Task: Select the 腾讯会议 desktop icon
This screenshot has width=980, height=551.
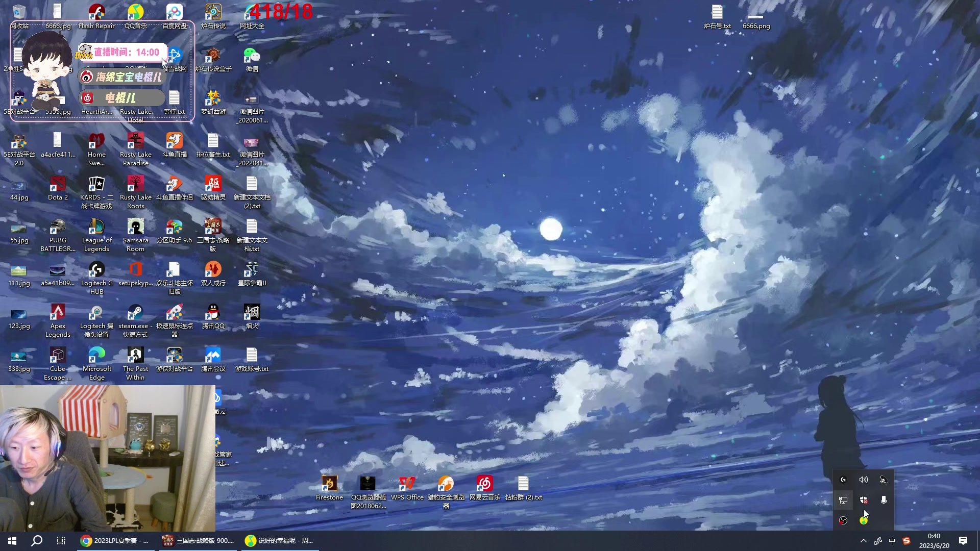Action: (213, 359)
